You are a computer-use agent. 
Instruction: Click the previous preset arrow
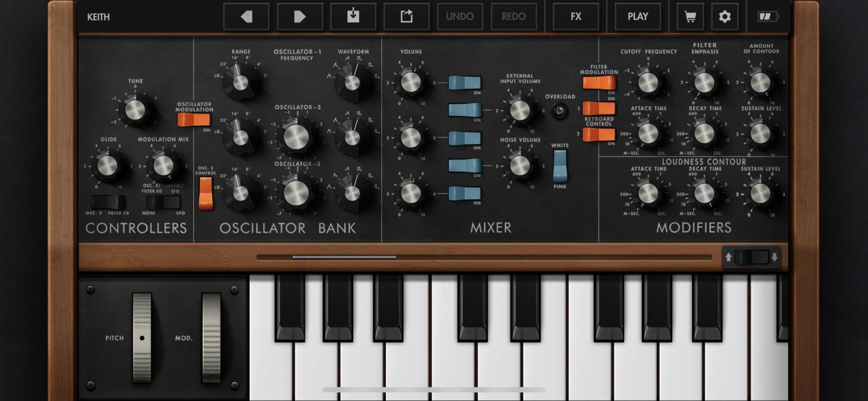[246, 16]
